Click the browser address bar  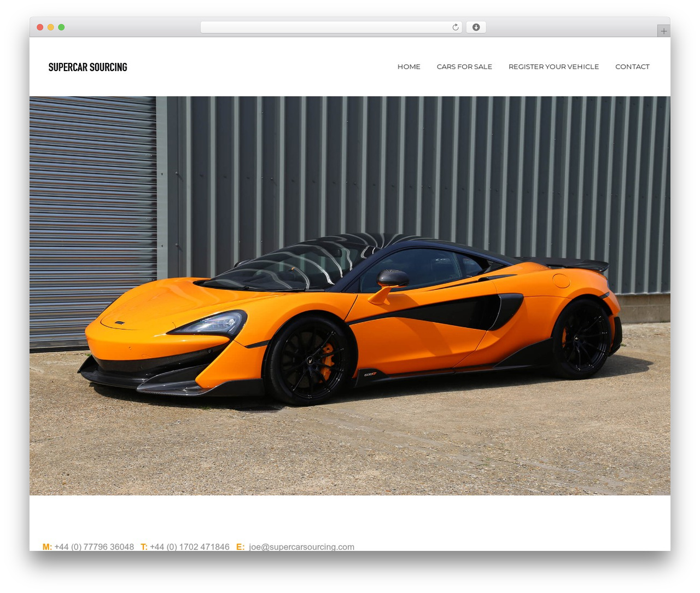pyautogui.click(x=331, y=27)
